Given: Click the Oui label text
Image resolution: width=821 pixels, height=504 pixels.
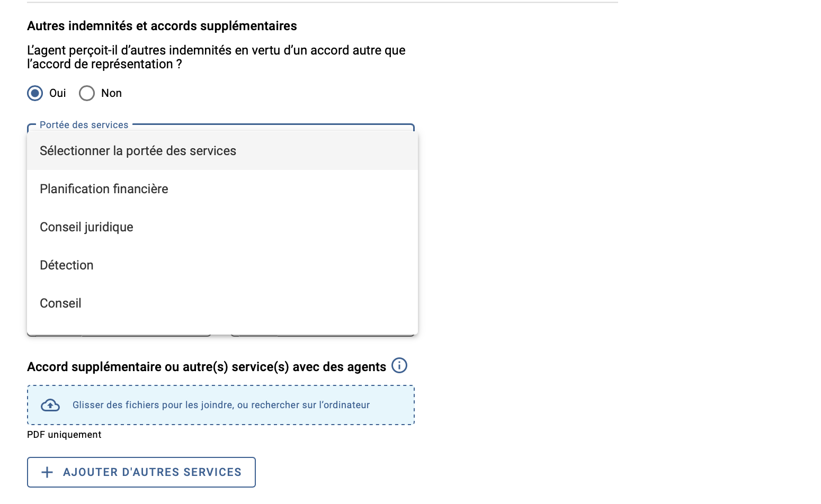Looking at the screenshot, I should coord(58,93).
